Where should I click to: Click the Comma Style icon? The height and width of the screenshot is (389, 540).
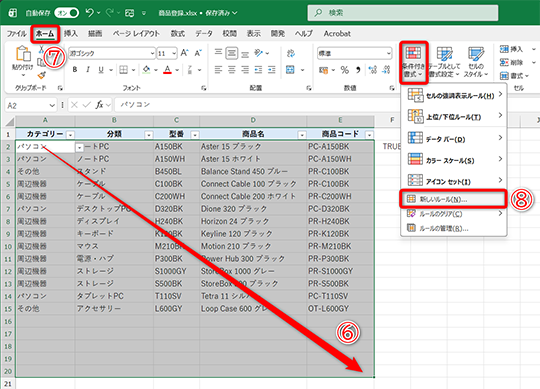tap(358, 70)
